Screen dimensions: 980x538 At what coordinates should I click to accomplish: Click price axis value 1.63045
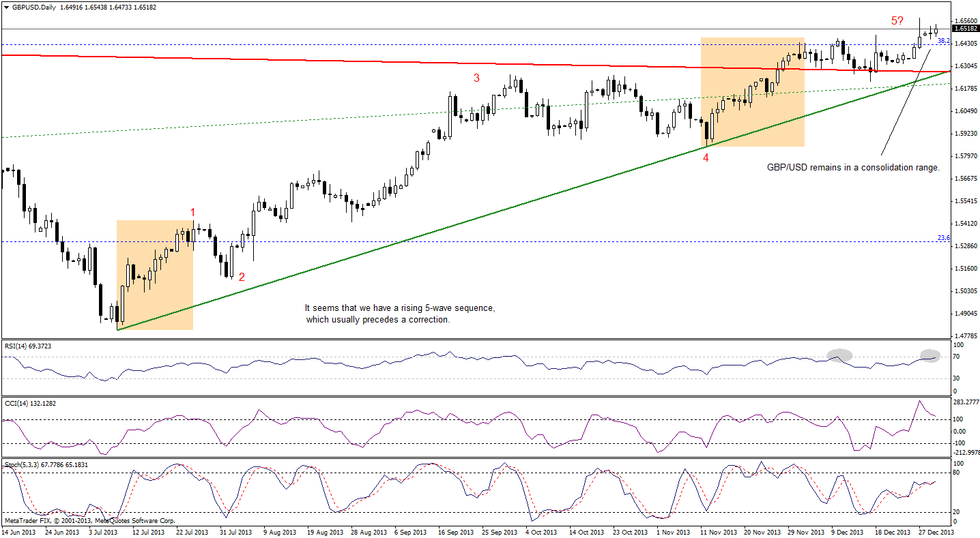[966, 66]
